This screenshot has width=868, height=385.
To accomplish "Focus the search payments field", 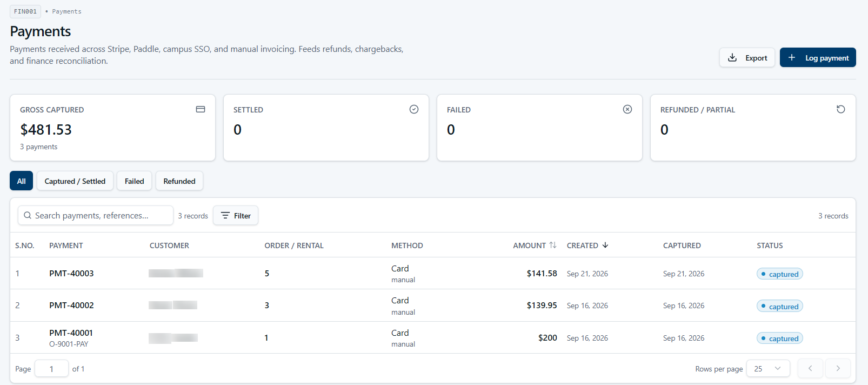I will [x=96, y=215].
